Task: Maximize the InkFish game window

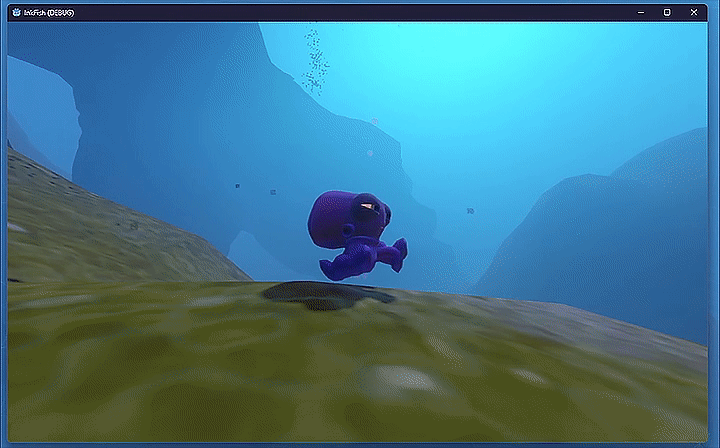Action: [667, 11]
